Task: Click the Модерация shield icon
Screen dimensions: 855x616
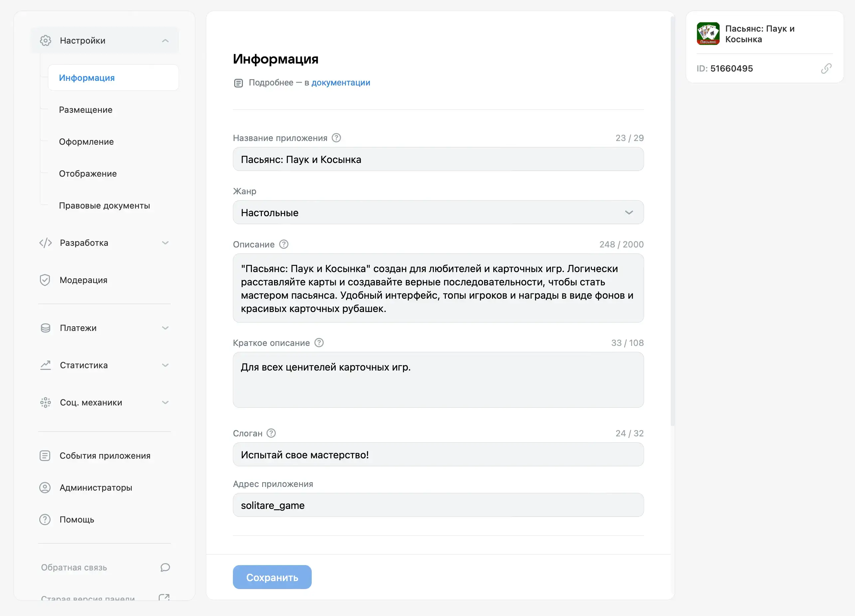Action: [46, 280]
